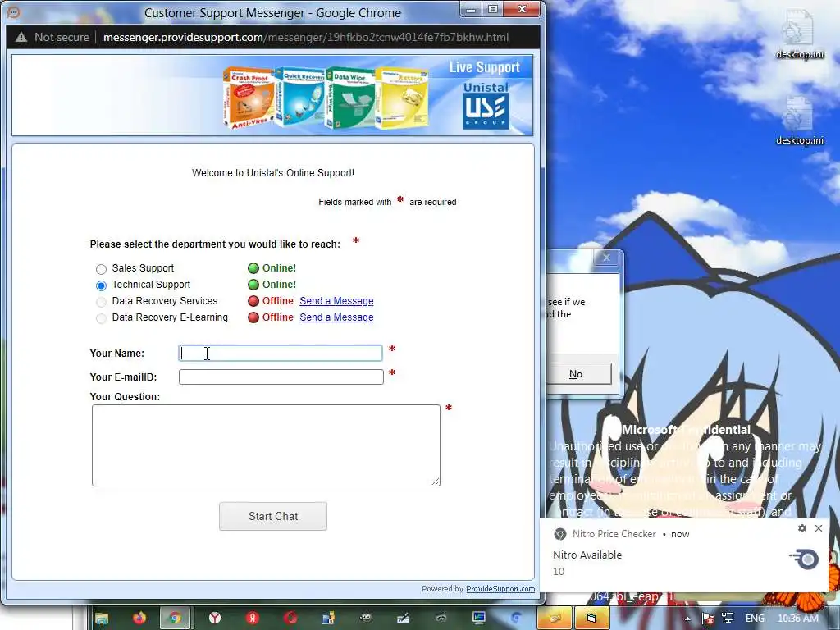Click the Start Chat button
The image size is (840, 630).
[x=273, y=517]
